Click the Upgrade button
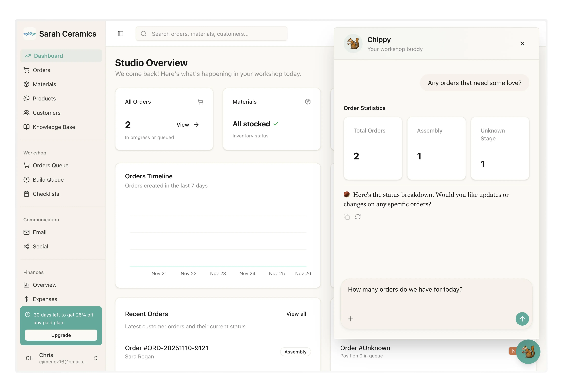Screen dimensions: 564x392 point(61,335)
